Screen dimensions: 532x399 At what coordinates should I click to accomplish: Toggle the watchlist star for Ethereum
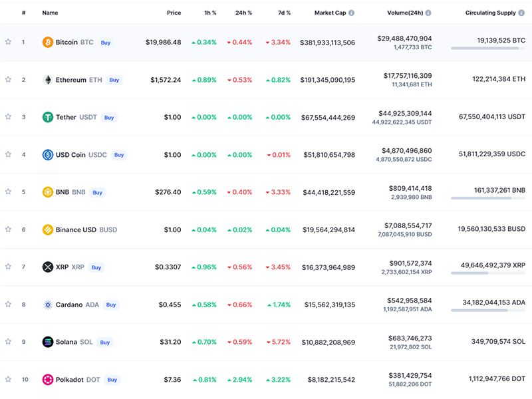8,80
